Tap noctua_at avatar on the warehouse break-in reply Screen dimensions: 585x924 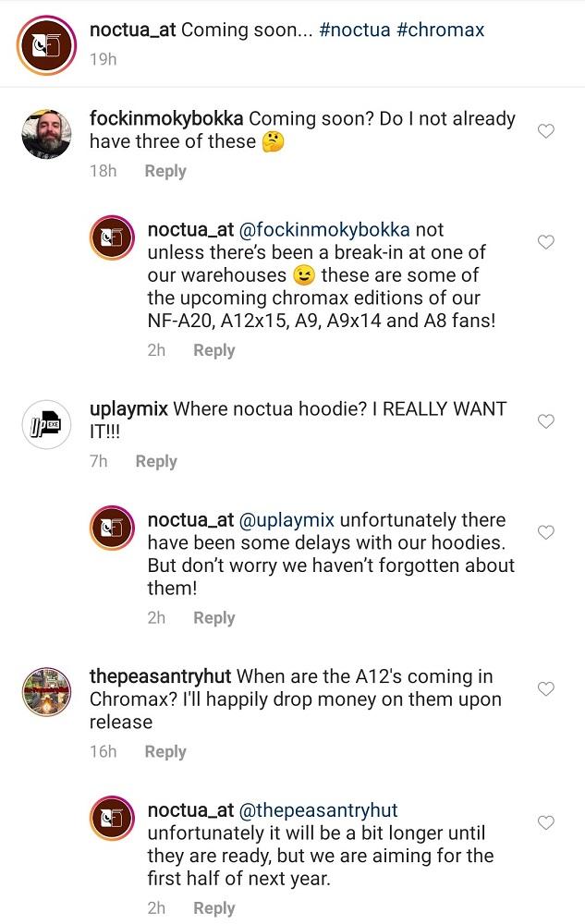[x=114, y=239]
